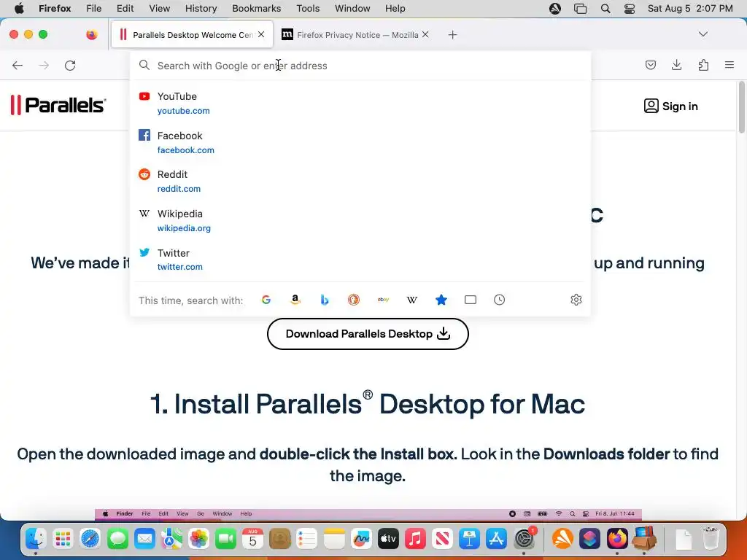The width and height of the screenshot is (747, 560).
Task: Click the Parallels logo
Action: [58, 105]
